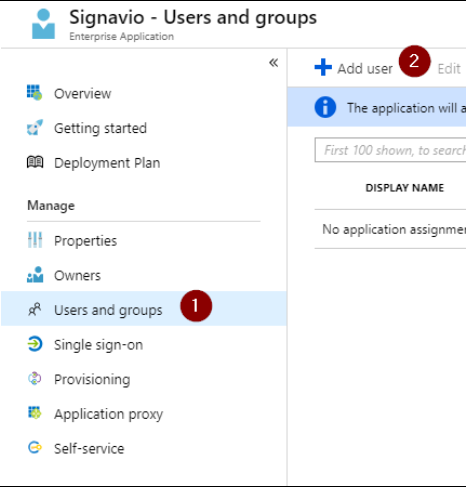This screenshot has height=489, width=466.
Task: Open Single sign-on settings
Action: (98, 345)
